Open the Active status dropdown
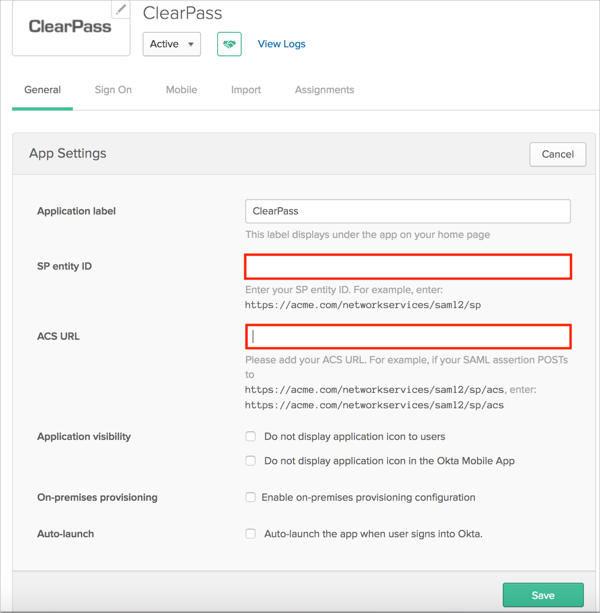 click(172, 44)
